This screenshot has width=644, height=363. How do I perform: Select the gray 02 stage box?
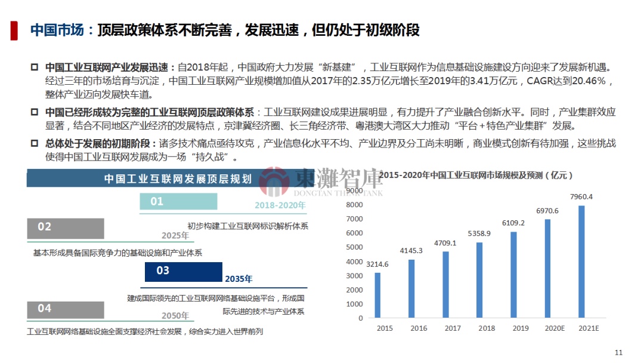[66, 227]
